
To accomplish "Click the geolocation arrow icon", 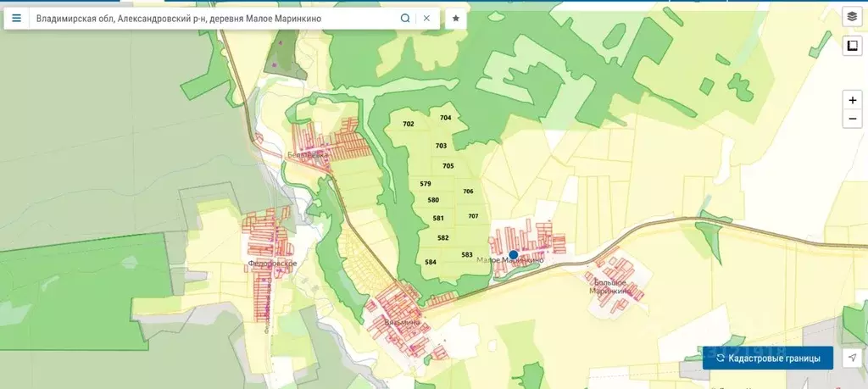I will (851, 358).
